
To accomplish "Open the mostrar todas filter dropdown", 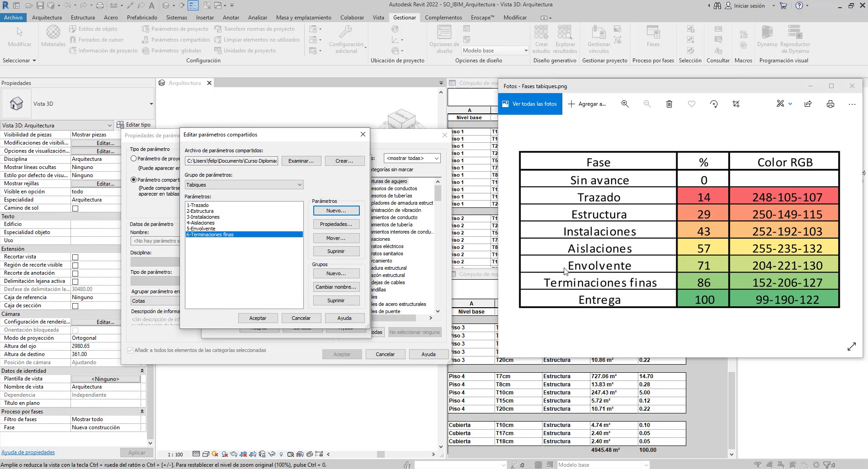I will [x=436, y=158].
